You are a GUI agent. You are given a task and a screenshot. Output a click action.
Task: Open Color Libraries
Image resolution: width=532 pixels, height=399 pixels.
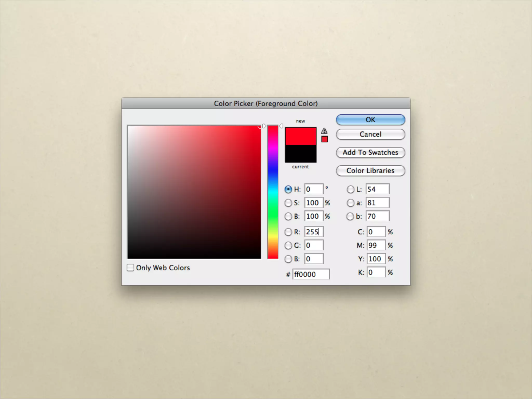coord(370,171)
